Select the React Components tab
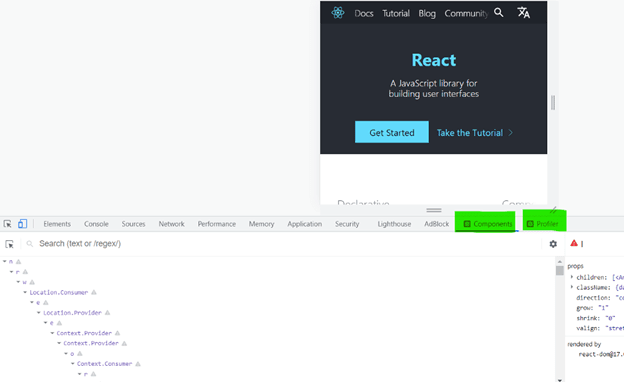This screenshot has height=382, width=624. point(488,224)
